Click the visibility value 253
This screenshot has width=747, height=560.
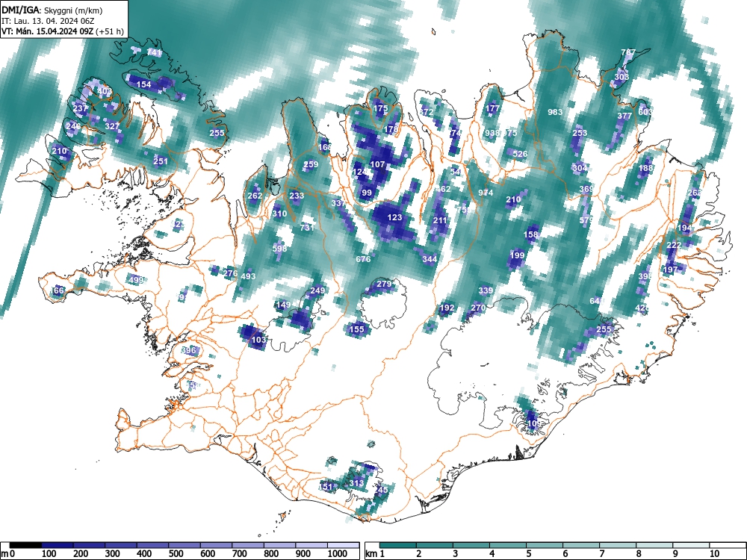click(580, 133)
